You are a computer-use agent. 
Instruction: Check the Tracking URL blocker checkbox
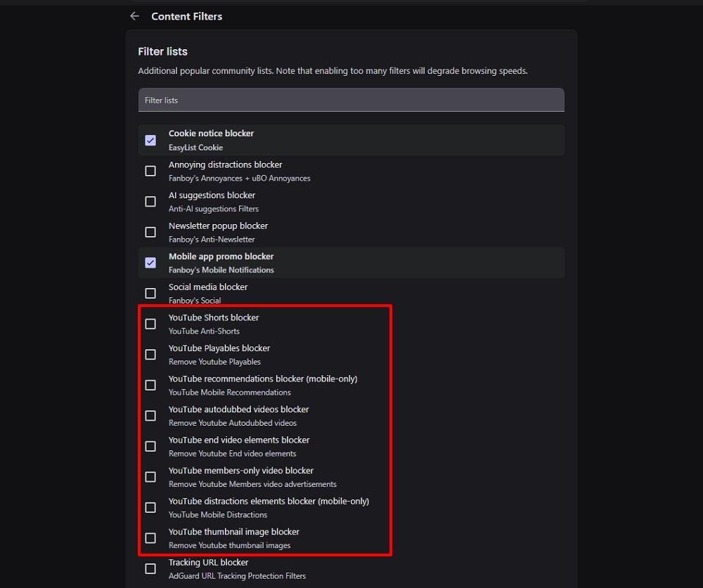[x=150, y=568]
